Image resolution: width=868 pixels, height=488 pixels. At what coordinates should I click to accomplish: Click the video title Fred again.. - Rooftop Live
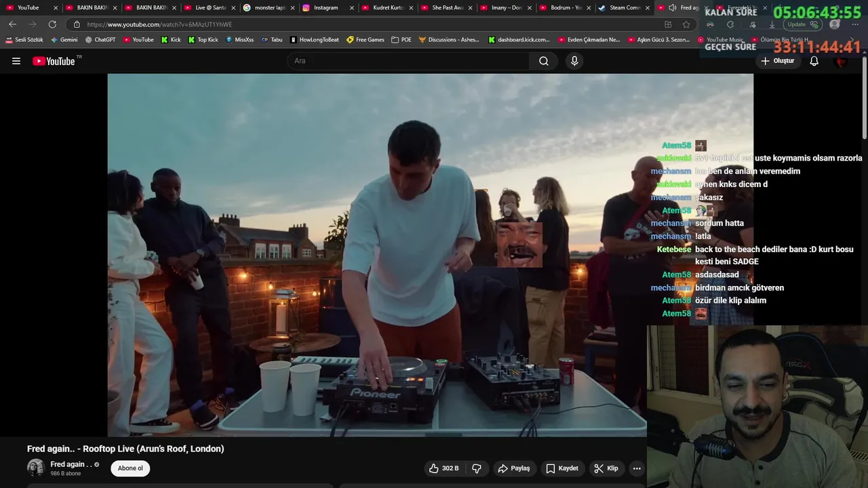[125, 449]
